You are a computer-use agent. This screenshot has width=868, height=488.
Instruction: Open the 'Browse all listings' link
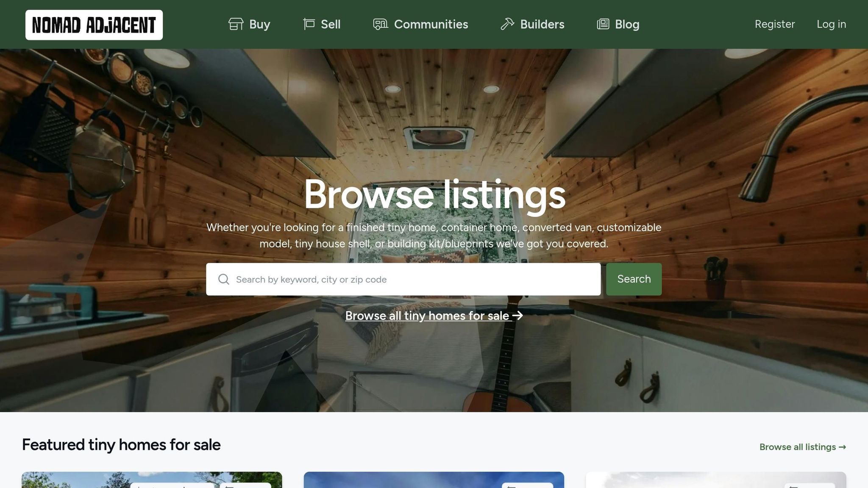(x=802, y=447)
